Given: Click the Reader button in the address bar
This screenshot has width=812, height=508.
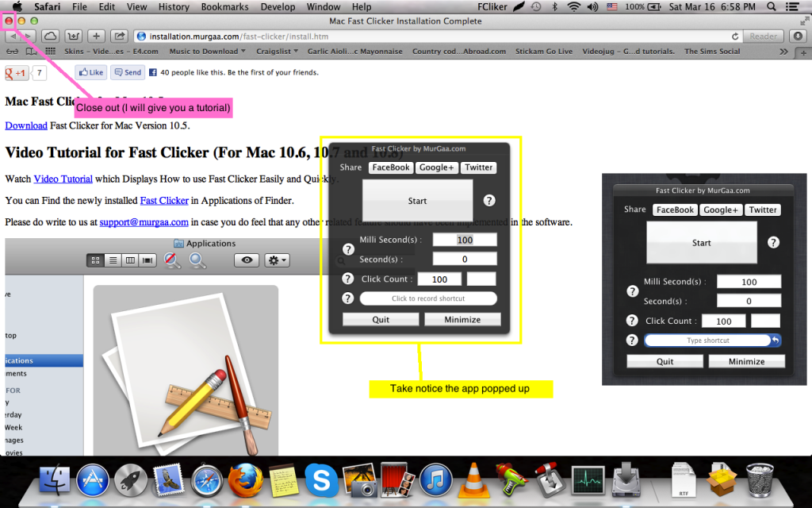Looking at the screenshot, I should pyautogui.click(x=764, y=37).
